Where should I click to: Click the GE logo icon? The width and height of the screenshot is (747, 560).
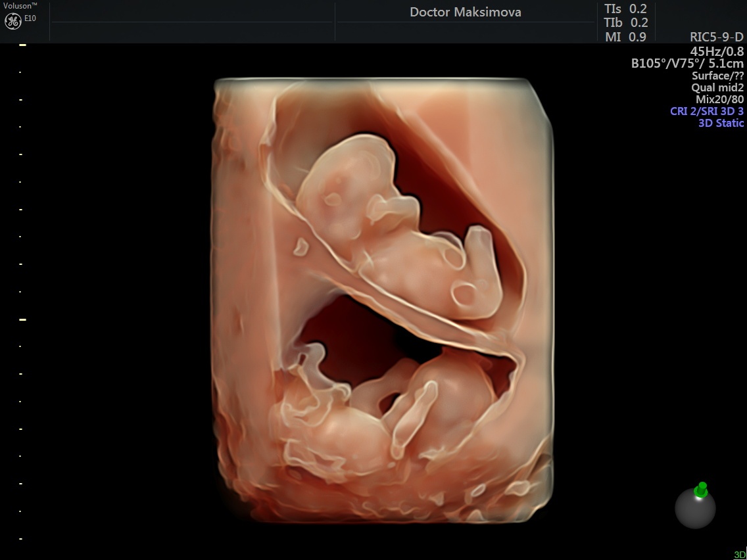click(13, 21)
